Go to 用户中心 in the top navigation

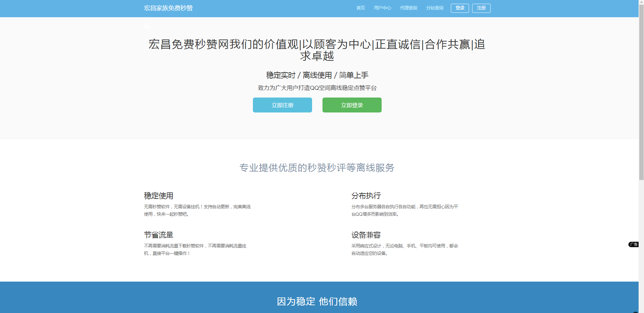coord(383,8)
